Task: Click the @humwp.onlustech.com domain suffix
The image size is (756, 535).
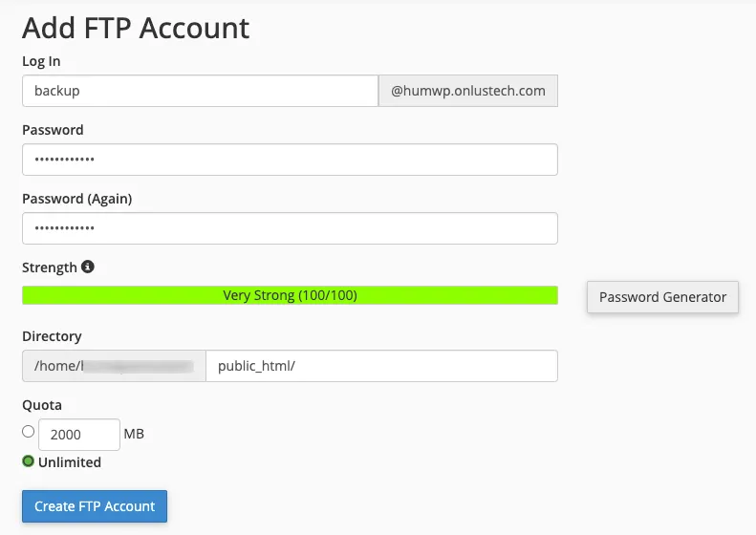Action: click(x=468, y=91)
